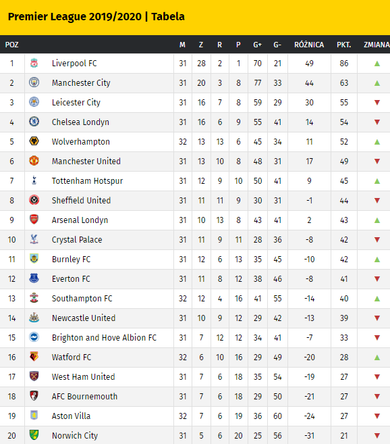Click Leicester City's red down arrow indicator

377,102
